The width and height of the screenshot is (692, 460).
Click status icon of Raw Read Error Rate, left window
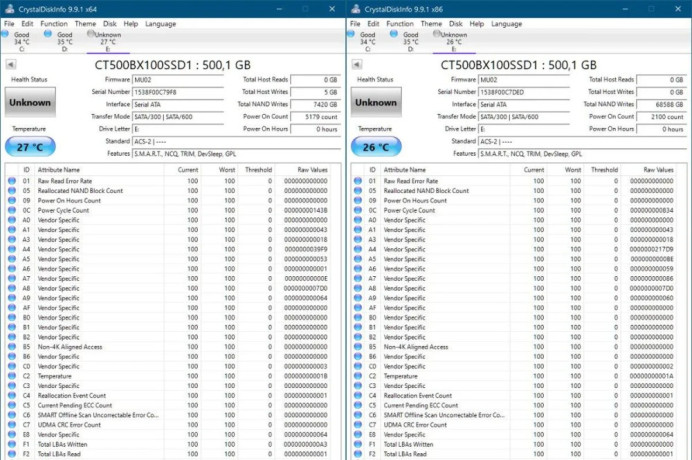12,181
